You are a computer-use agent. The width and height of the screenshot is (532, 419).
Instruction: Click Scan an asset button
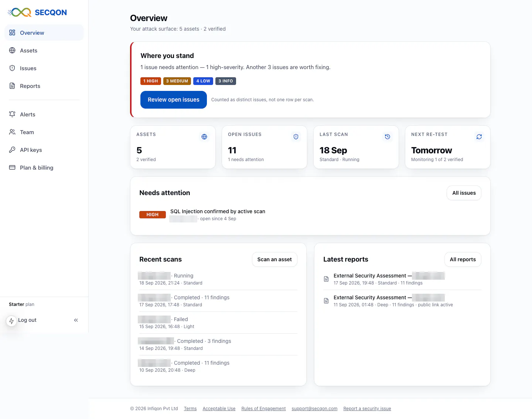click(274, 259)
